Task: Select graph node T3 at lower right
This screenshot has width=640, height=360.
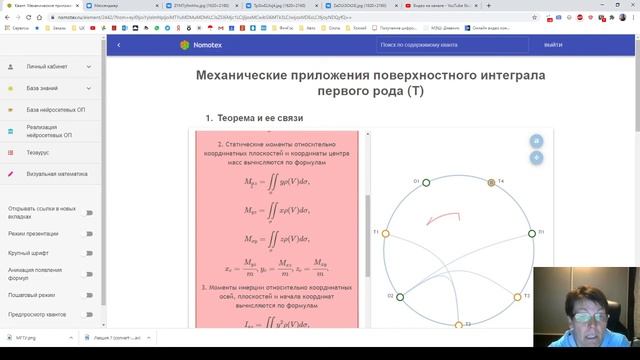Action: [x=517, y=297]
